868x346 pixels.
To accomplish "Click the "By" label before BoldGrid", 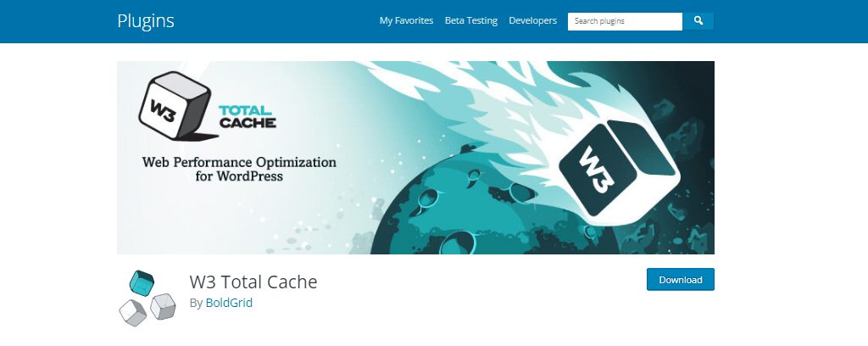I will 196,303.
